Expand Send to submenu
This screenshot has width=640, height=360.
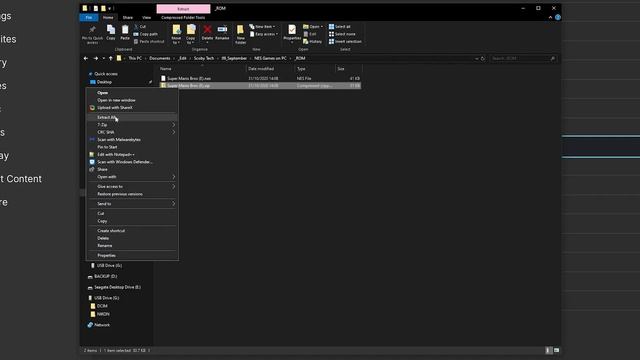click(x=132, y=204)
